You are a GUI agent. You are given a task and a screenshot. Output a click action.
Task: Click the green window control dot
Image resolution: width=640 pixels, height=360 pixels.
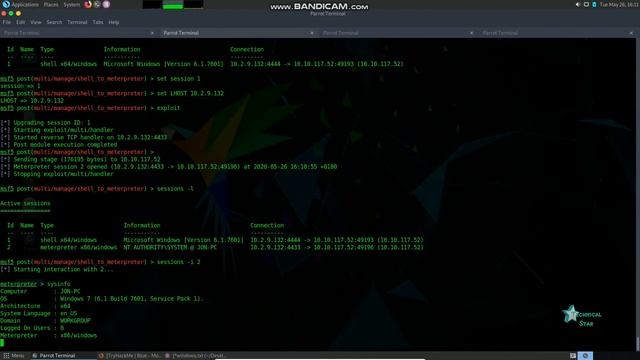[11, 13]
